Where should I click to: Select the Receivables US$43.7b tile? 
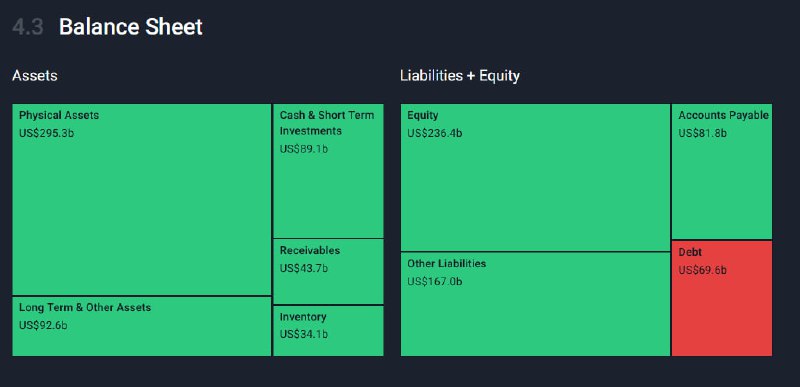pyautogui.click(x=329, y=272)
